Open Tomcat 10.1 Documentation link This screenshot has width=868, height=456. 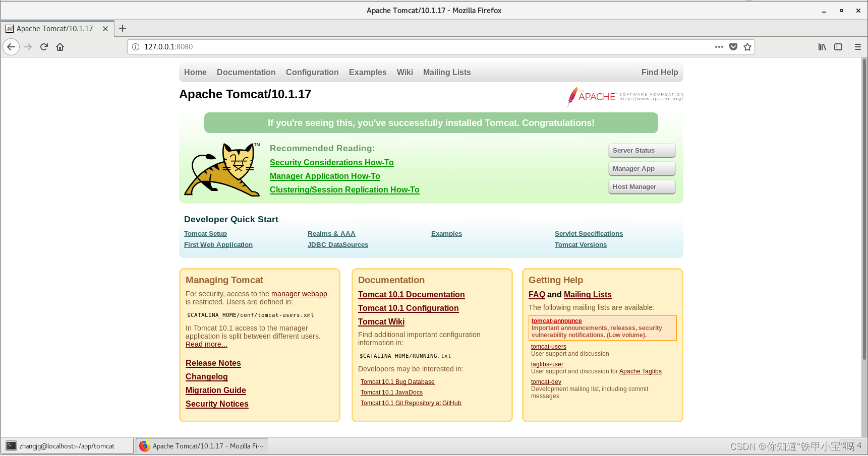click(411, 294)
